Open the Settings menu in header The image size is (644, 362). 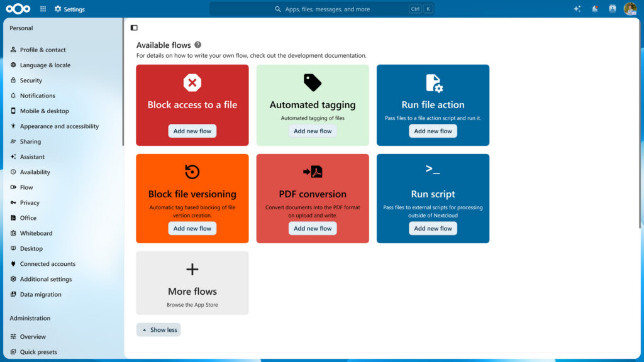point(69,9)
